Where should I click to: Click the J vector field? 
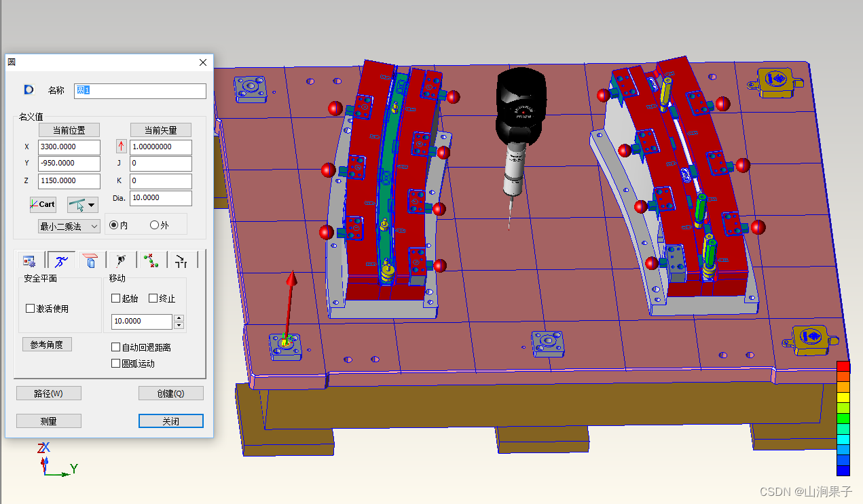coord(161,163)
